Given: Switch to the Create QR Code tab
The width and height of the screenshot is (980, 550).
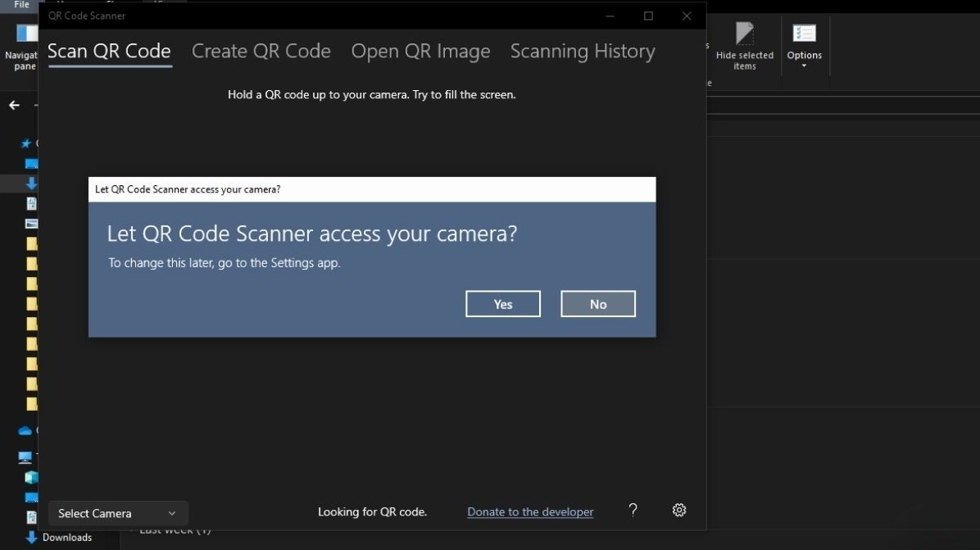Looking at the screenshot, I should tap(261, 51).
